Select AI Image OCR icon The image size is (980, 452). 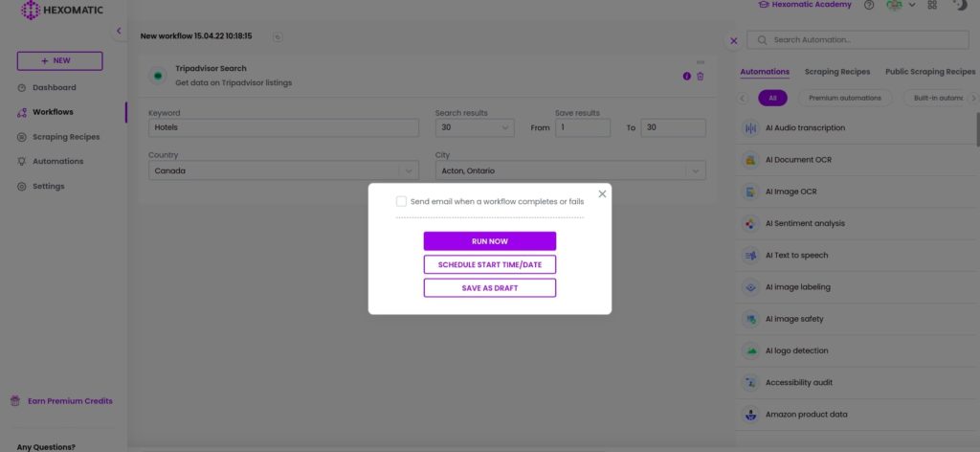750,192
